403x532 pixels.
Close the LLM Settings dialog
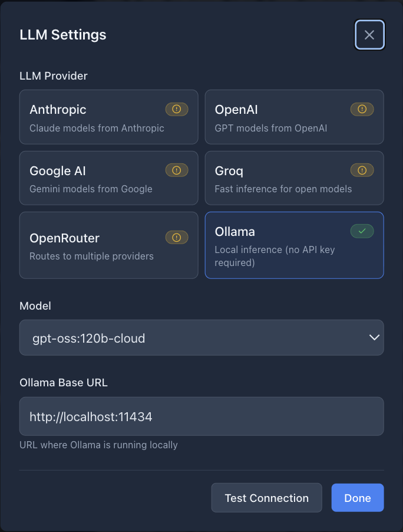[369, 35]
